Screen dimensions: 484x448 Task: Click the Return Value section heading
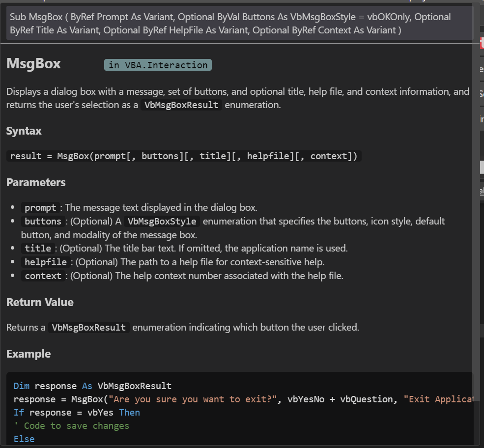(40, 302)
